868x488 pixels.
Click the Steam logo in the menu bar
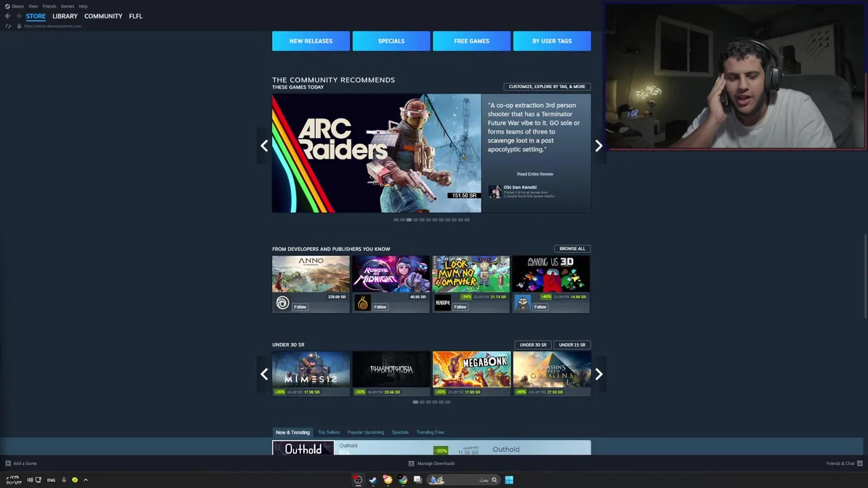(6, 6)
